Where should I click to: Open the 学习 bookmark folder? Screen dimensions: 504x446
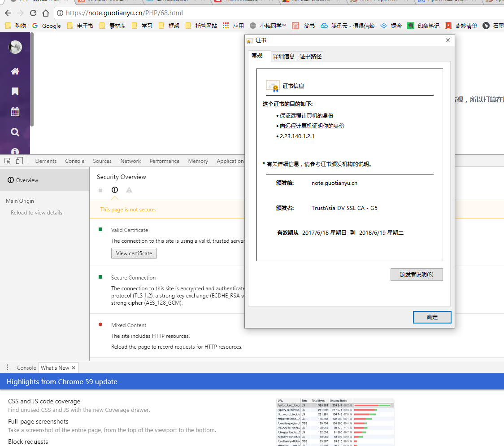click(x=143, y=26)
